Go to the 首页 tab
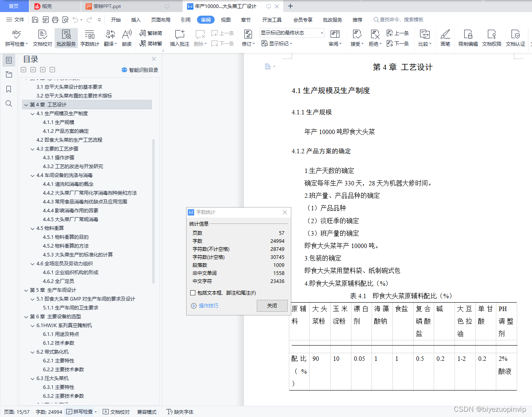The image size is (532, 417). [x=14, y=6]
